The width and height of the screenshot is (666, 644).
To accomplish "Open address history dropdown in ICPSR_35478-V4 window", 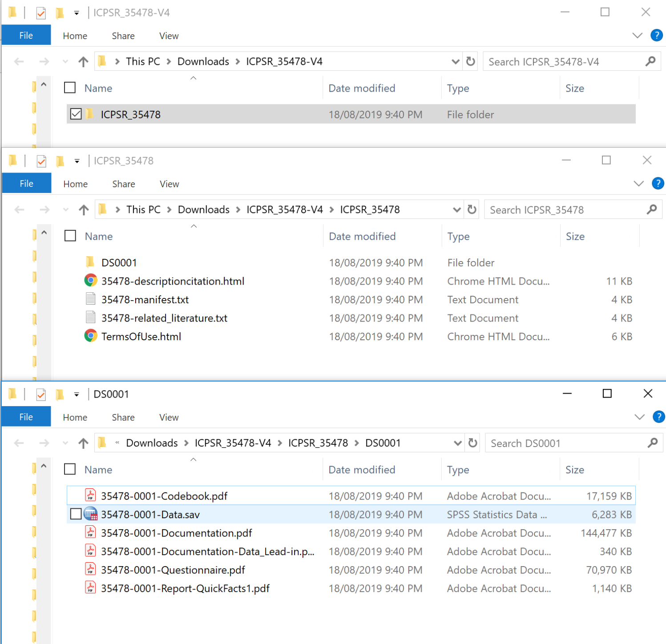I will tap(455, 61).
